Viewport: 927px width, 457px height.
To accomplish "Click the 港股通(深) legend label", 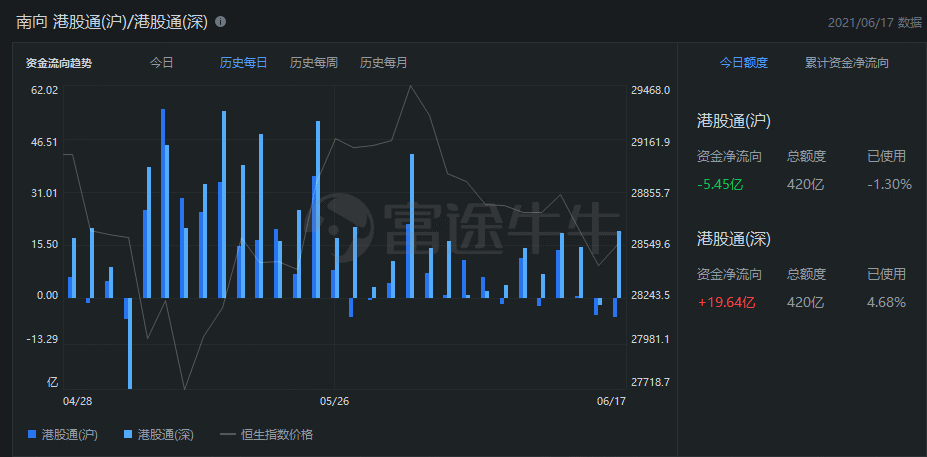I will tap(166, 435).
